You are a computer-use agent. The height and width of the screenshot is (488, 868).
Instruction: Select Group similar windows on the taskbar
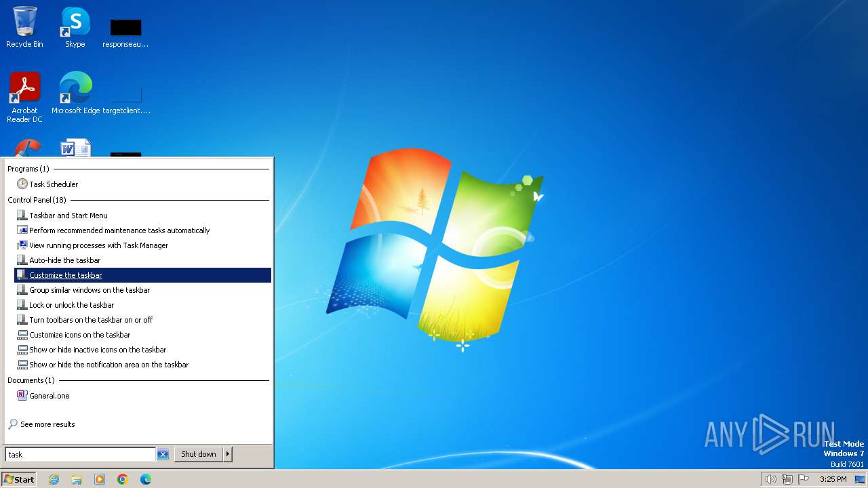coord(142,290)
